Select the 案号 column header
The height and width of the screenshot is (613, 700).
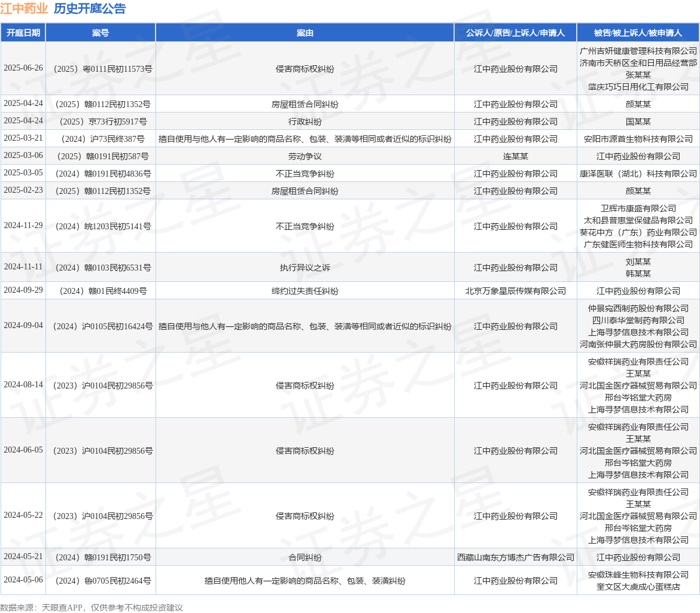(101, 32)
